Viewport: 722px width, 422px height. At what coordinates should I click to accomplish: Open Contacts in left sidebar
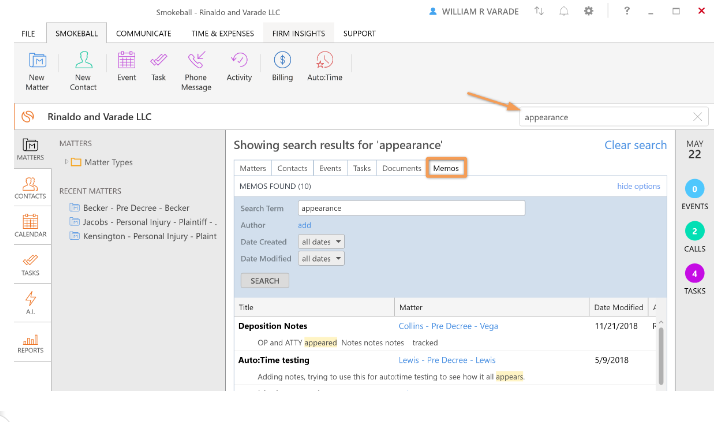(x=30, y=188)
